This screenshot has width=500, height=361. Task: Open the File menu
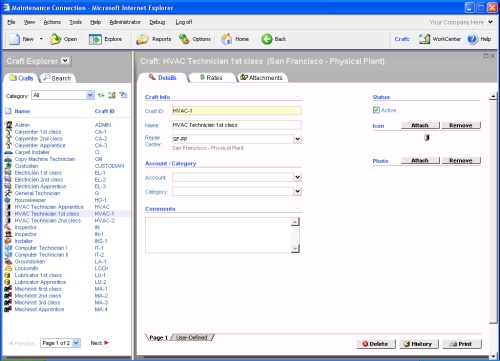click(11, 22)
